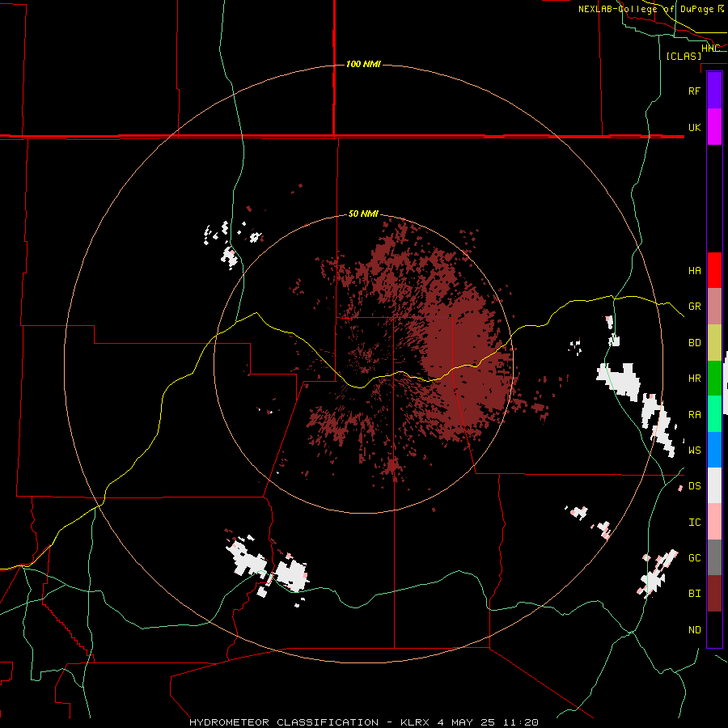Click the 'WS' legend label
Screen dimensions: 728x728
[694, 451]
